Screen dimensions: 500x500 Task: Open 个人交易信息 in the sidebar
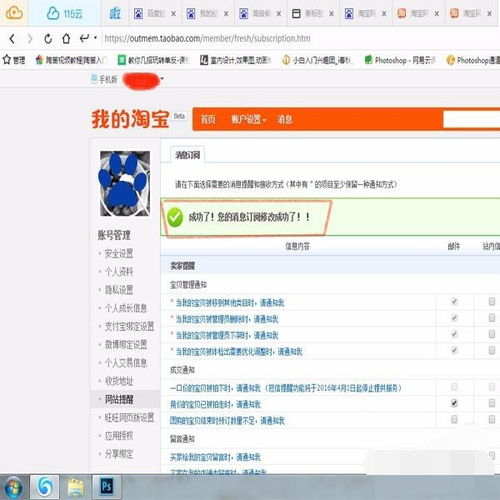(126, 363)
